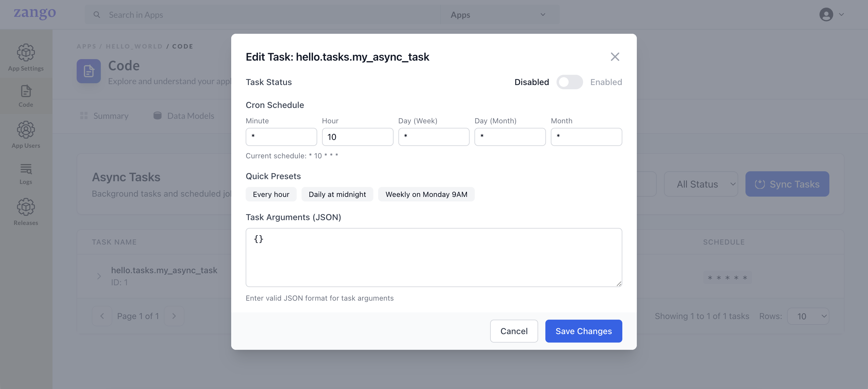The height and width of the screenshot is (389, 868).
Task: Click the zango logo
Action: (35, 14)
